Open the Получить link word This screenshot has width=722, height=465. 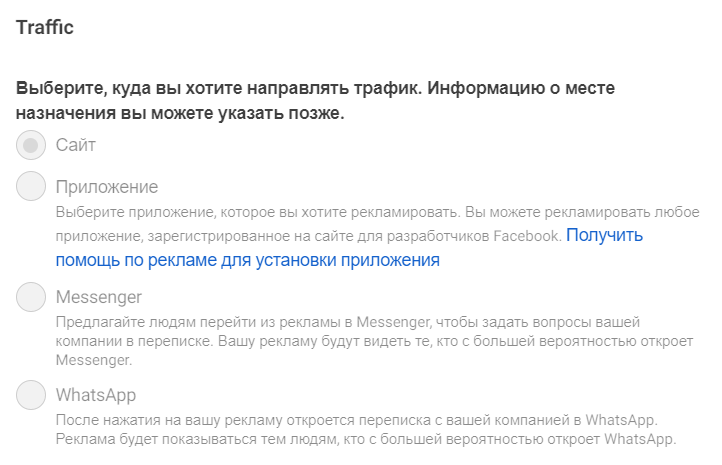tap(604, 235)
